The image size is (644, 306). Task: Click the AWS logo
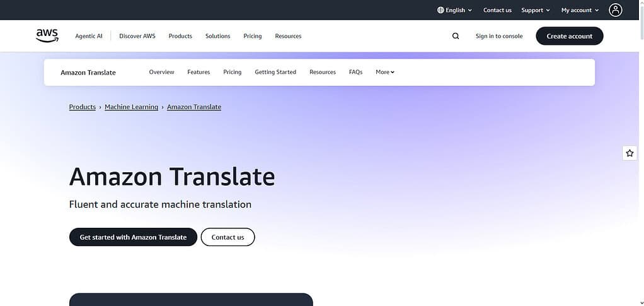click(47, 36)
